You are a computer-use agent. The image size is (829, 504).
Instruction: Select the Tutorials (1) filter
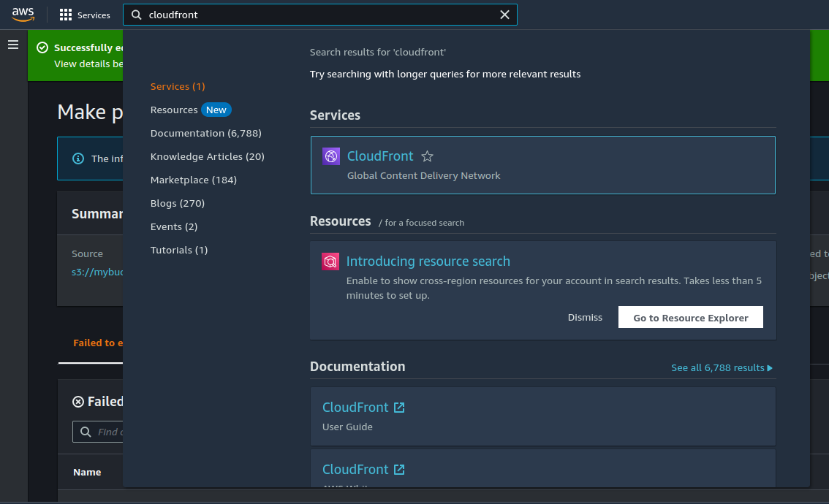178,250
